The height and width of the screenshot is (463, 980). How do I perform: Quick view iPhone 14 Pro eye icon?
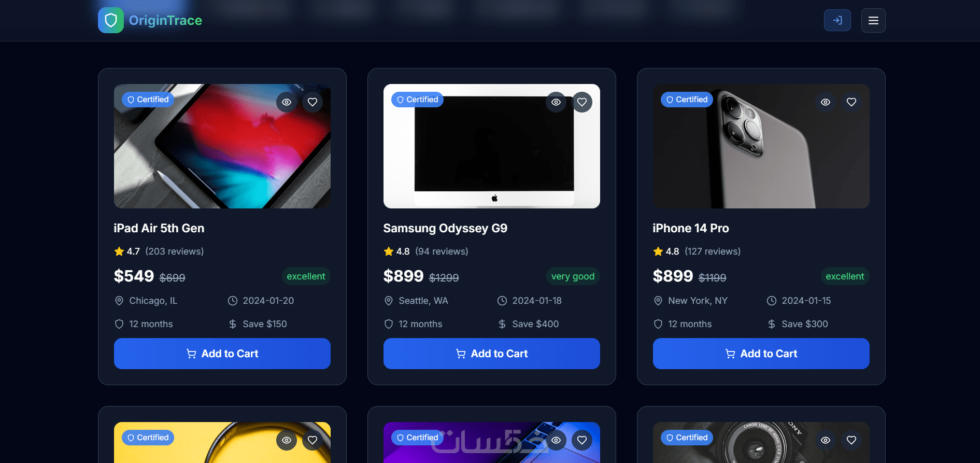826,102
